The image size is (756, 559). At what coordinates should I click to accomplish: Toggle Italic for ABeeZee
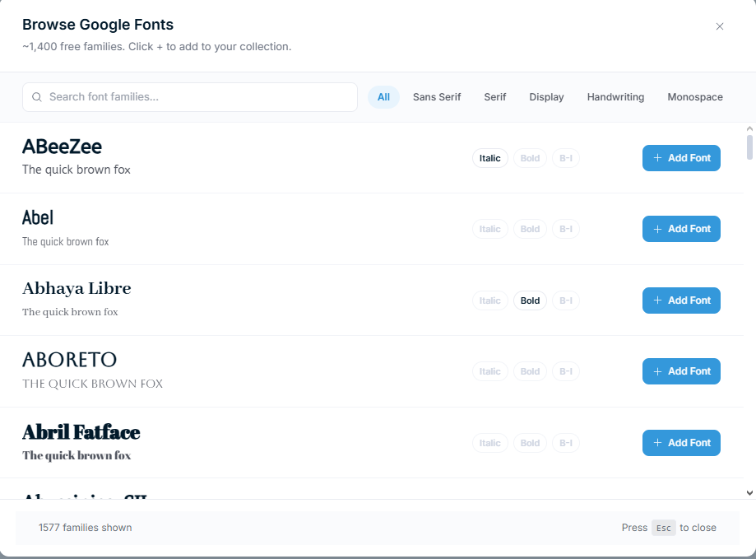coord(489,158)
